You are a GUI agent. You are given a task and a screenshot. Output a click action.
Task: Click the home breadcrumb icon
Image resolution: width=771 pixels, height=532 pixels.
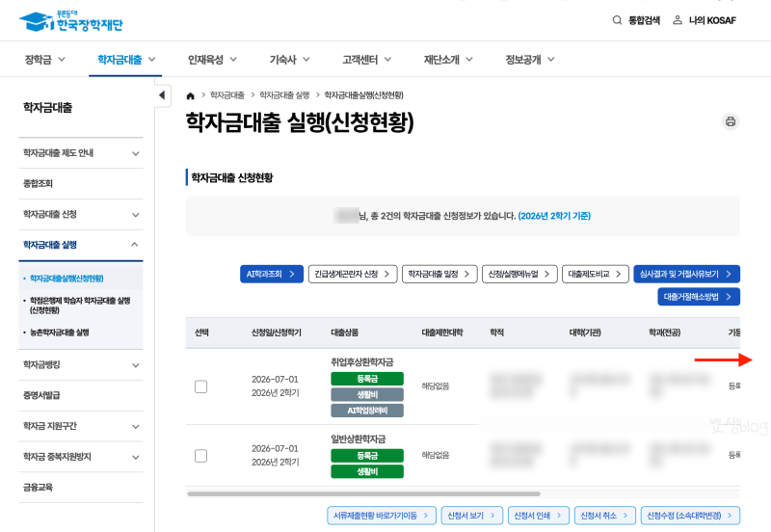click(x=190, y=95)
